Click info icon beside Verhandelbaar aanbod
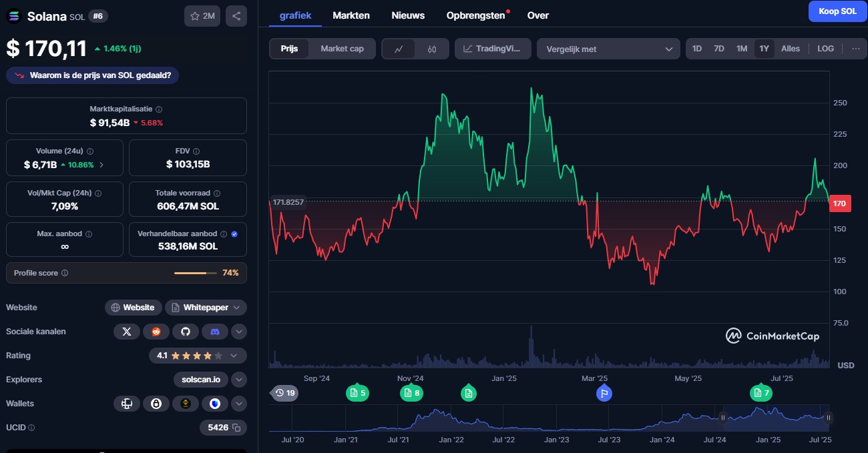This screenshot has width=868, height=453. click(224, 234)
